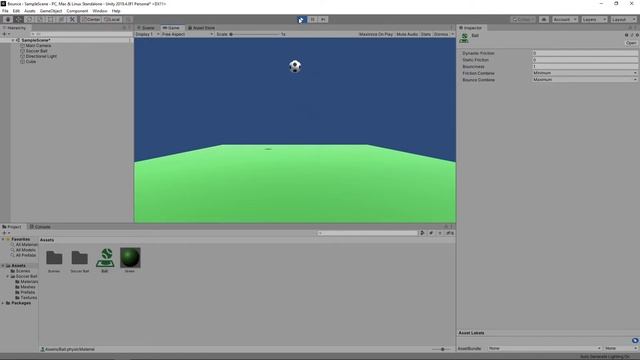Select Soccer Ball in Hierarchy
The image size is (640, 360).
[x=36, y=51]
